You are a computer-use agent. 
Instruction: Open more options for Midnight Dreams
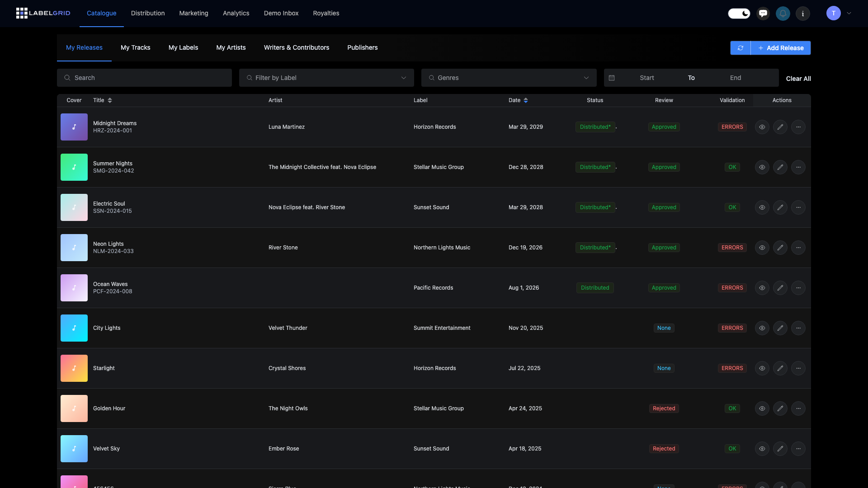798,127
